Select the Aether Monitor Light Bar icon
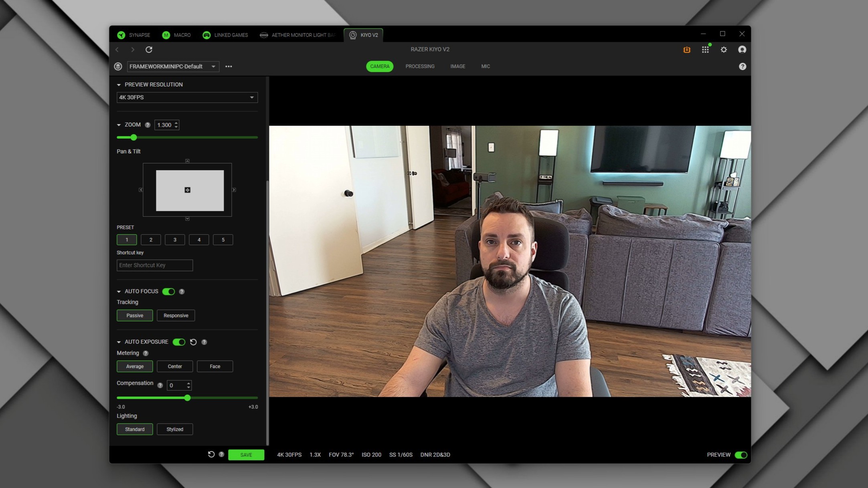Image resolution: width=868 pixels, height=488 pixels. pos(264,35)
